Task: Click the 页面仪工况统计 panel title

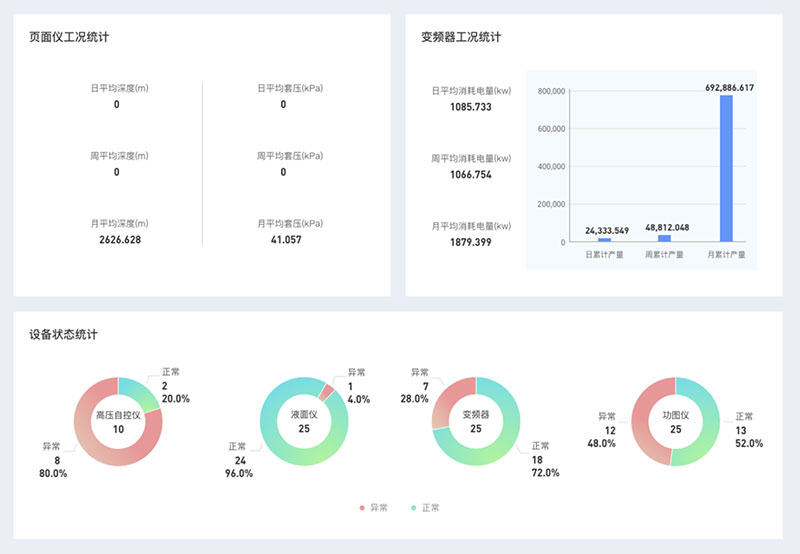Action: 69,37
